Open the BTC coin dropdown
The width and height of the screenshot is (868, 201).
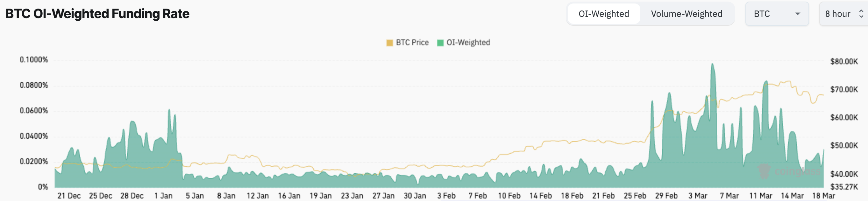[x=776, y=14]
